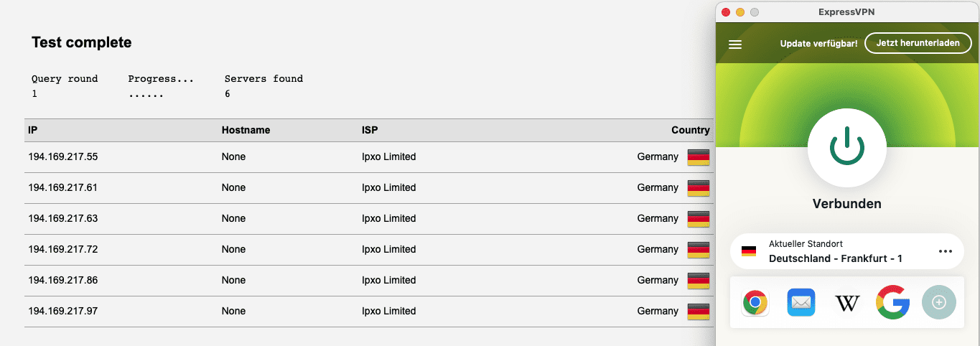980x346 pixels.
Task: Click the ISP column header
Action: tap(370, 130)
